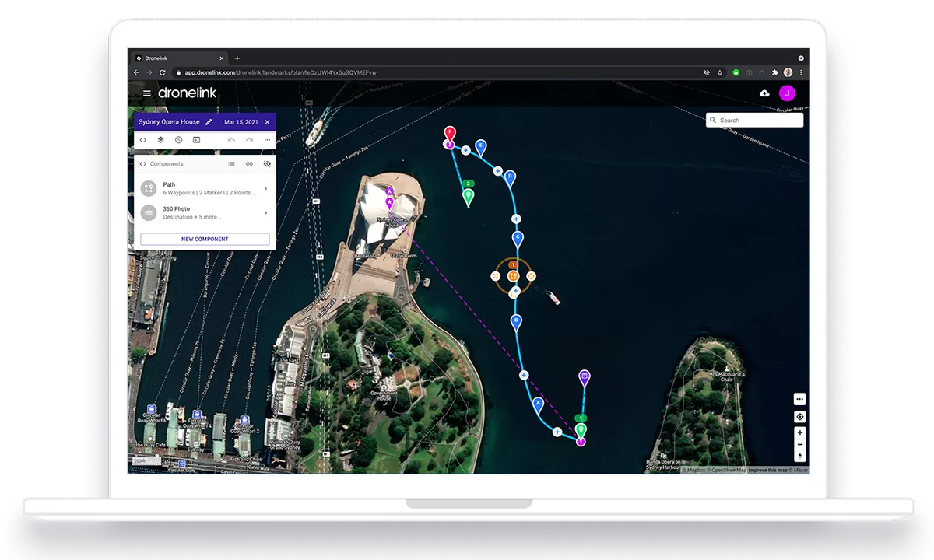Select the 360 Photo component row

(205, 212)
